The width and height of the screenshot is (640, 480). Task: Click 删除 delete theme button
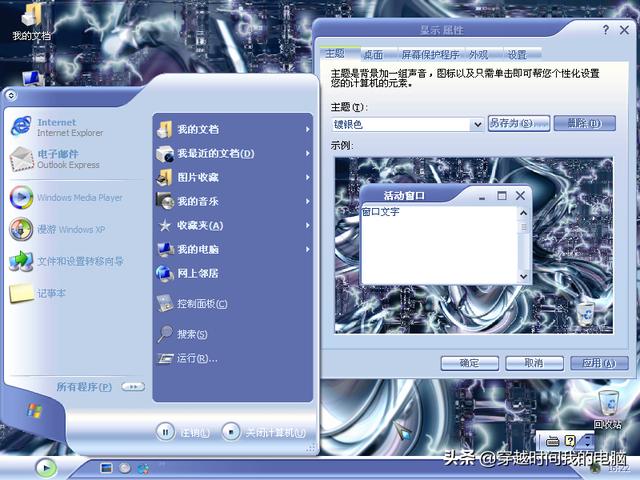[584, 123]
